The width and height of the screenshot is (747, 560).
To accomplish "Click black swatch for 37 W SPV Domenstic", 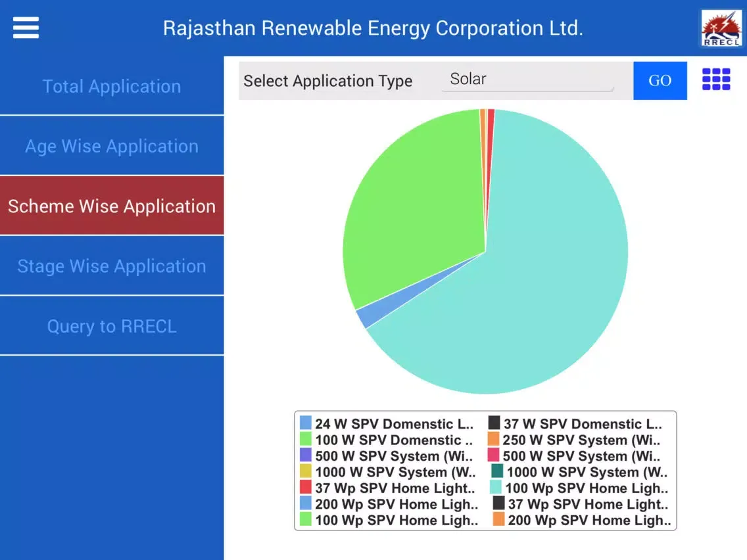I will [x=494, y=423].
